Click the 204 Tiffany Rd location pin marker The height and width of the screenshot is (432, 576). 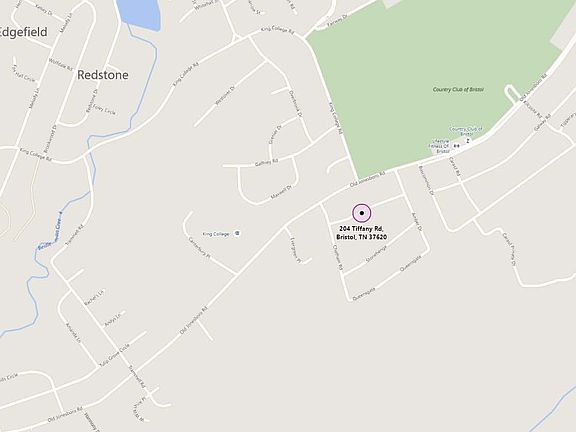pyautogui.click(x=362, y=213)
